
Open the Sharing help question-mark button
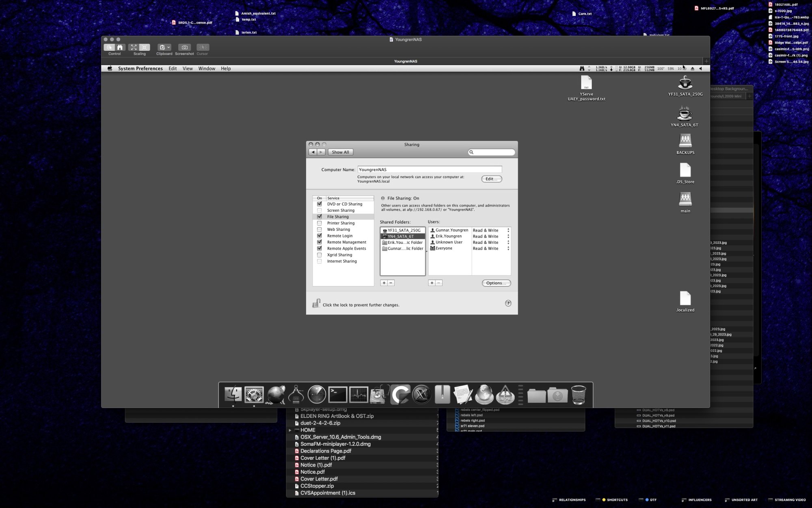click(508, 303)
